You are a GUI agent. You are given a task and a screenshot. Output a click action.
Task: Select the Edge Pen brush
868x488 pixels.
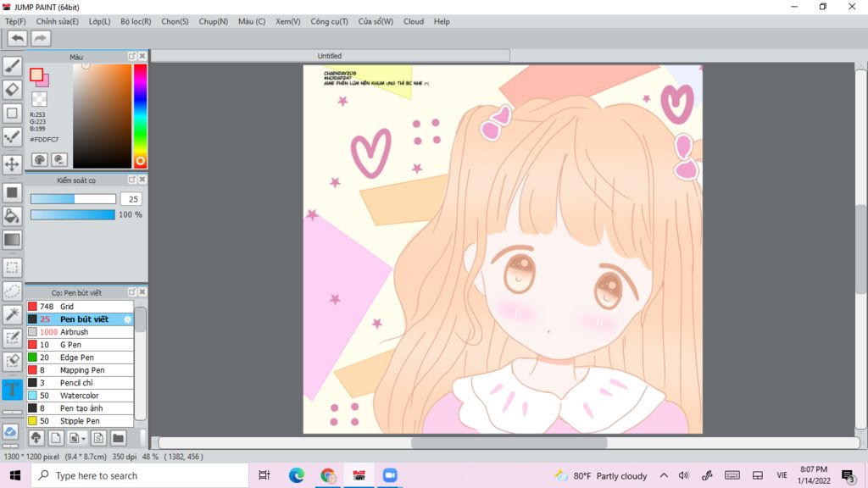[81, 358]
